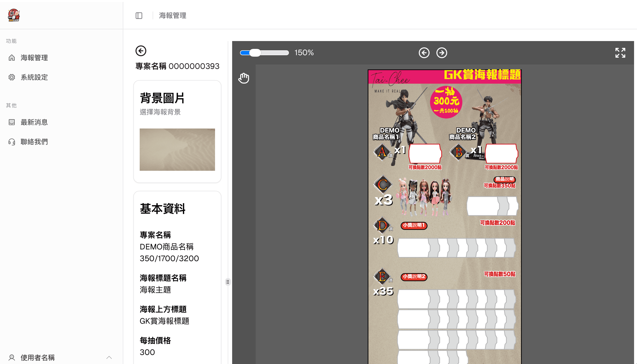Click the next page arrow in the preview toolbar
The width and height of the screenshot is (637, 364).
pyautogui.click(x=442, y=53)
